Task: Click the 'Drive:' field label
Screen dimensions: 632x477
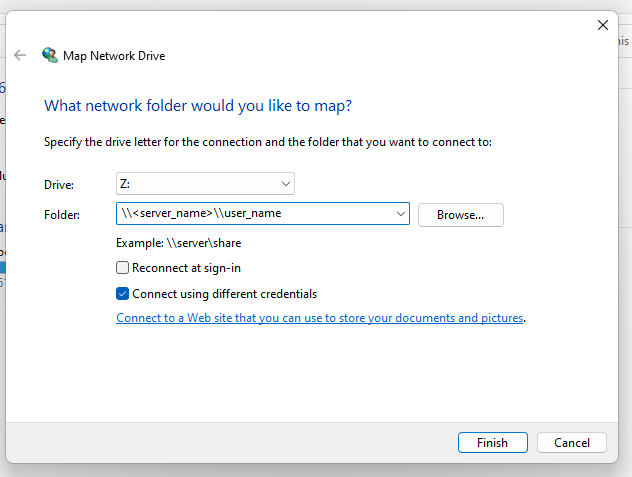Action: pos(59,184)
